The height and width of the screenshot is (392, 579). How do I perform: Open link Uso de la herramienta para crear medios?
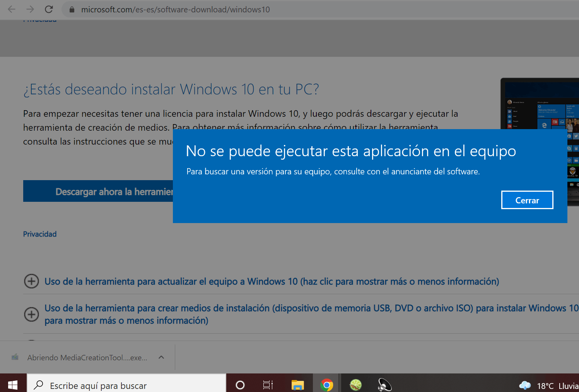coord(311,314)
